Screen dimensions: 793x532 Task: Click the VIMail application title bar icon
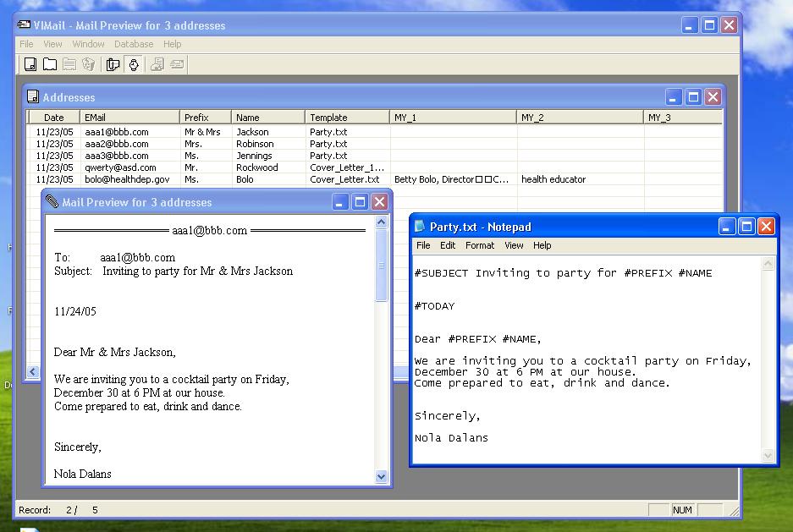pyautogui.click(x=25, y=25)
